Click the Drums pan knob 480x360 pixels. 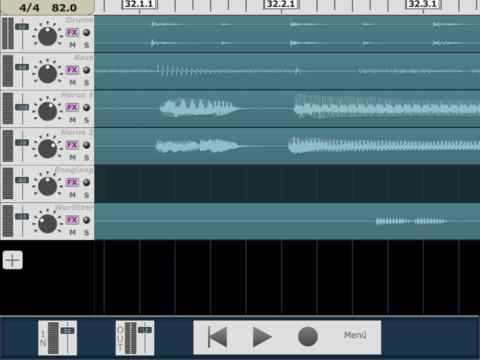(47, 36)
